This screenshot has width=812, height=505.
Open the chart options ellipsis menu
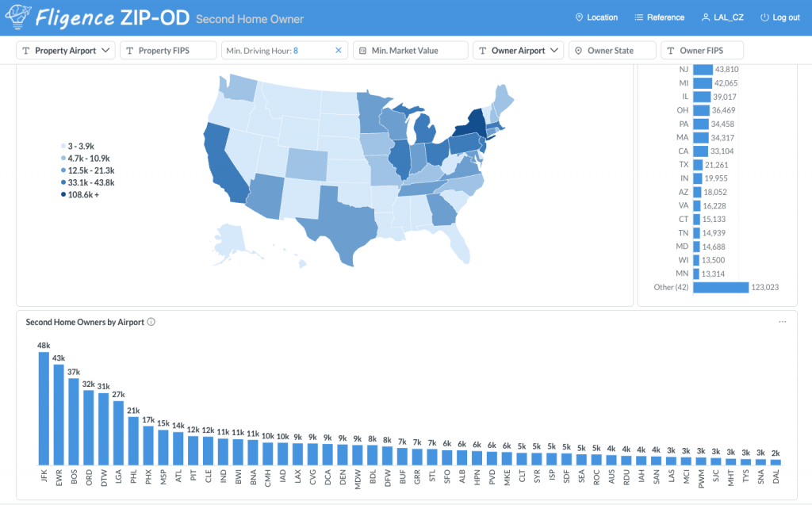pyautogui.click(x=782, y=322)
